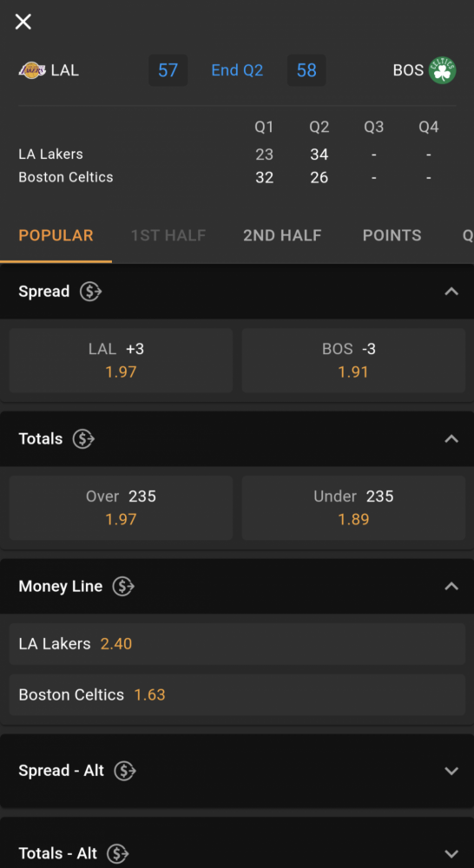
Task: Select the POPULAR tab
Action: click(x=56, y=235)
